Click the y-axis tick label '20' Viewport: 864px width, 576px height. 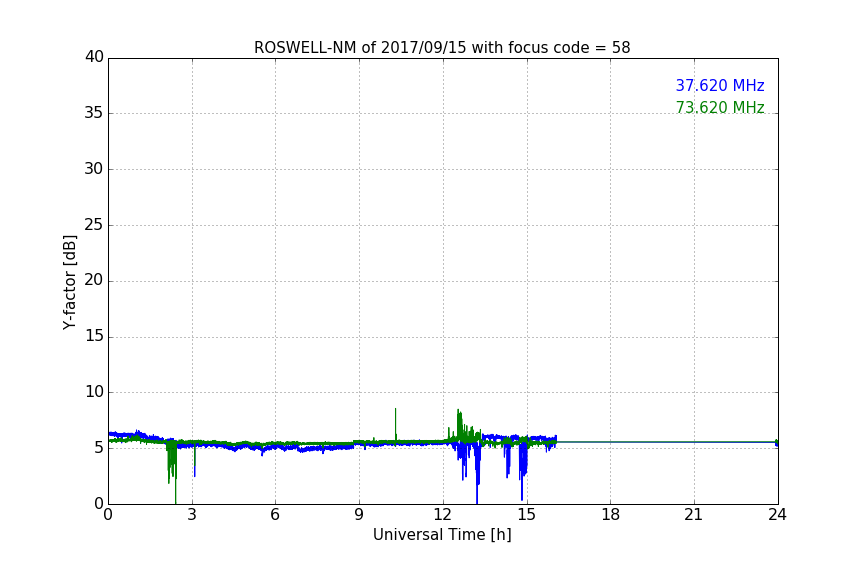click(x=94, y=280)
